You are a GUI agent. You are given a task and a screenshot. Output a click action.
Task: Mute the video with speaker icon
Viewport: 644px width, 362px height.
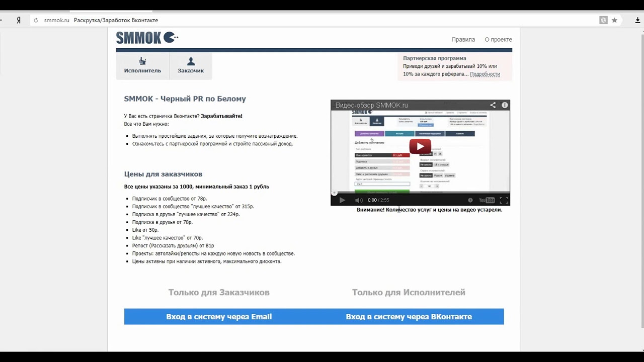[x=358, y=200]
